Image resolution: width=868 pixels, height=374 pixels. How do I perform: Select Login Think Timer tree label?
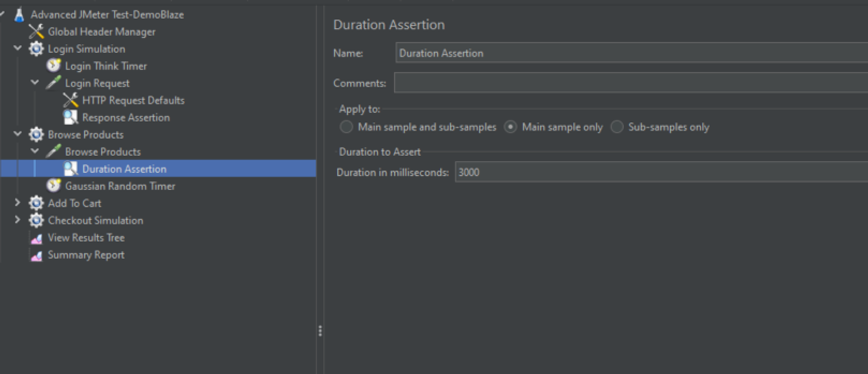106,66
